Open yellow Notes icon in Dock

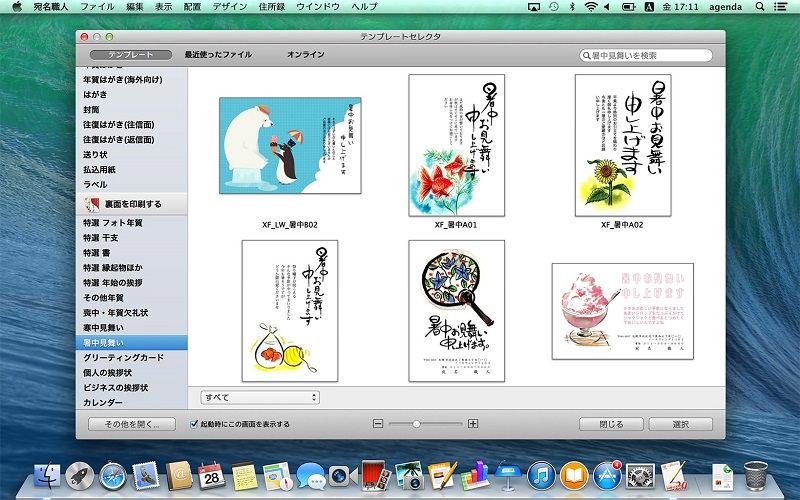[x=244, y=477]
